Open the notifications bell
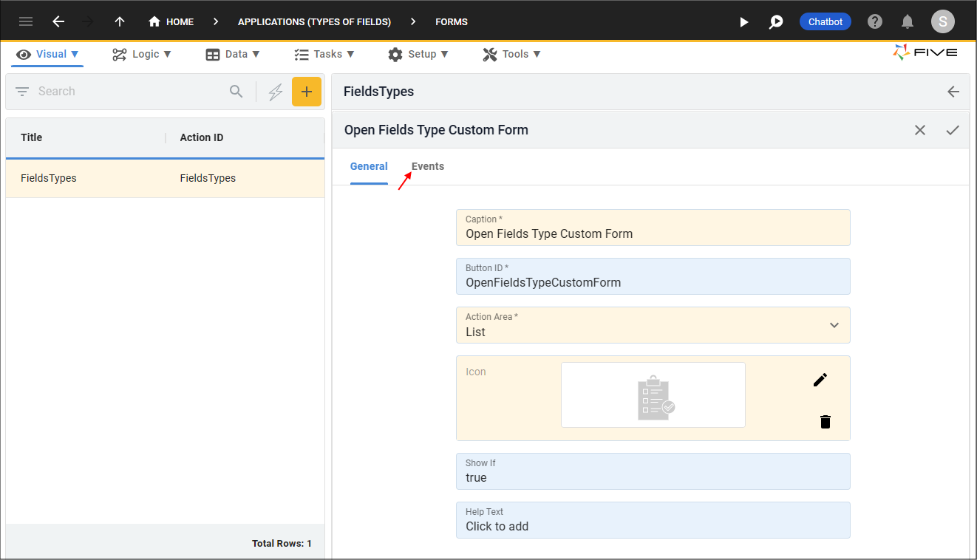977x560 pixels. click(x=908, y=21)
